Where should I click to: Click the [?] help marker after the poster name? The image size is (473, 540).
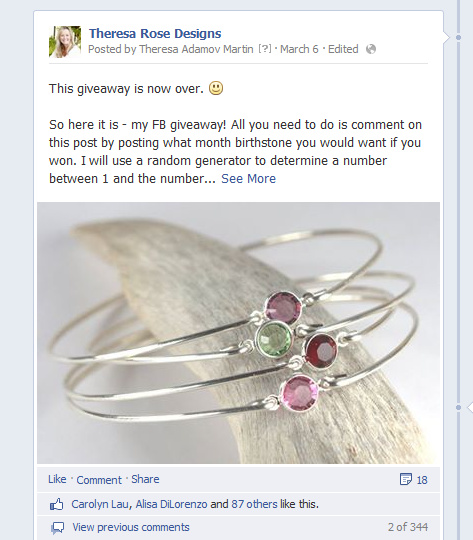point(265,49)
